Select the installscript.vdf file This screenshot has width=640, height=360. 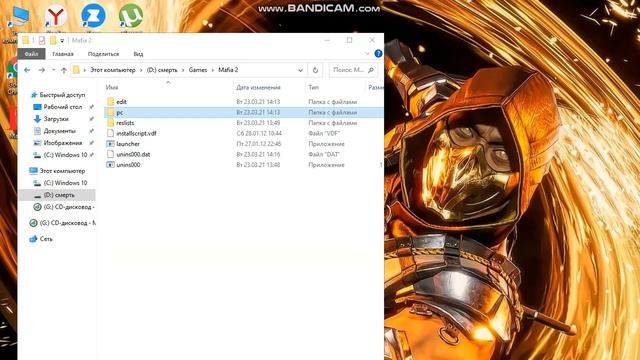(136, 133)
